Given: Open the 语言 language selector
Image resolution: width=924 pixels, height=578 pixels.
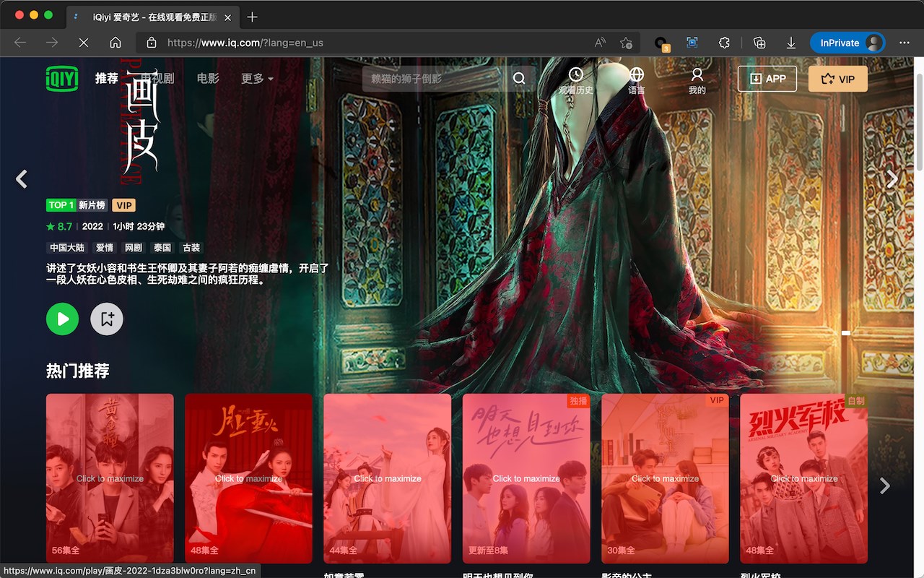Looking at the screenshot, I should 637,81.
